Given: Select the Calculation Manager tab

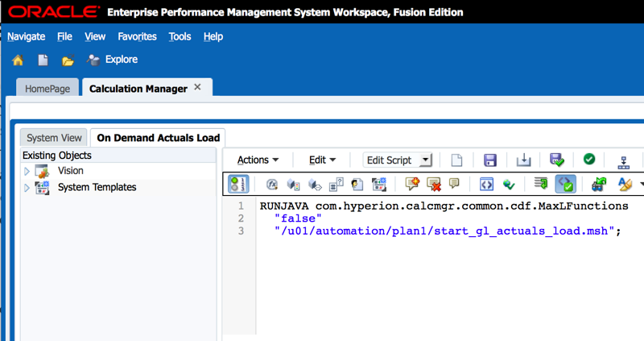Looking at the screenshot, I should (138, 89).
